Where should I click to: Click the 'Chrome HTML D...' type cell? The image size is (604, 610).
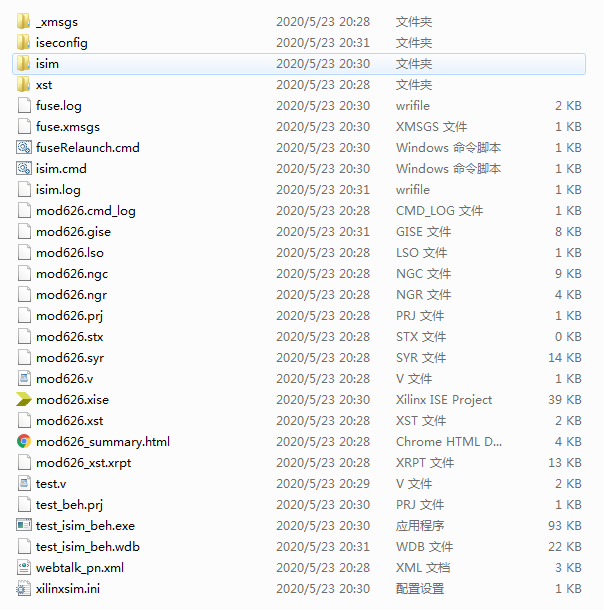coord(449,442)
